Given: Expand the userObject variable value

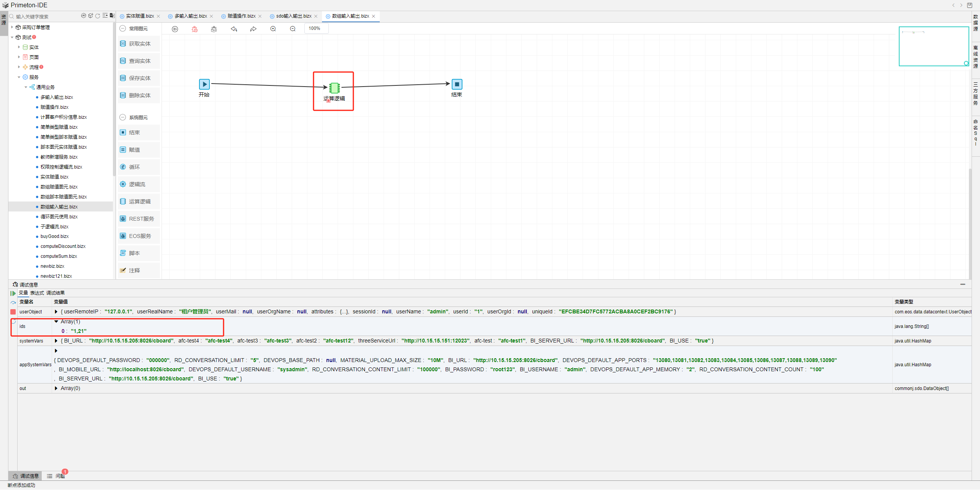Looking at the screenshot, I should coord(56,312).
